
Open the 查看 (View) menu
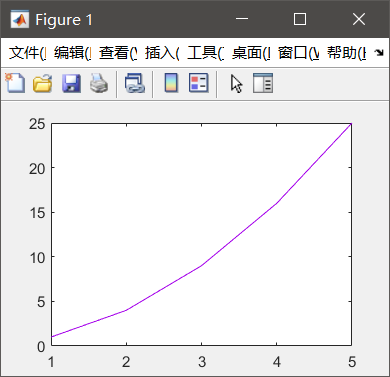tap(118, 53)
